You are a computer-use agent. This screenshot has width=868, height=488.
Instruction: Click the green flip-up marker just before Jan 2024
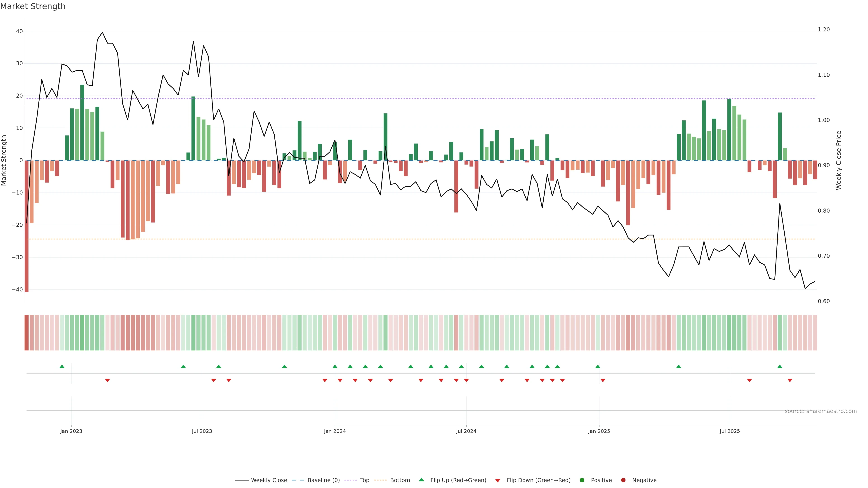(x=335, y=366)
